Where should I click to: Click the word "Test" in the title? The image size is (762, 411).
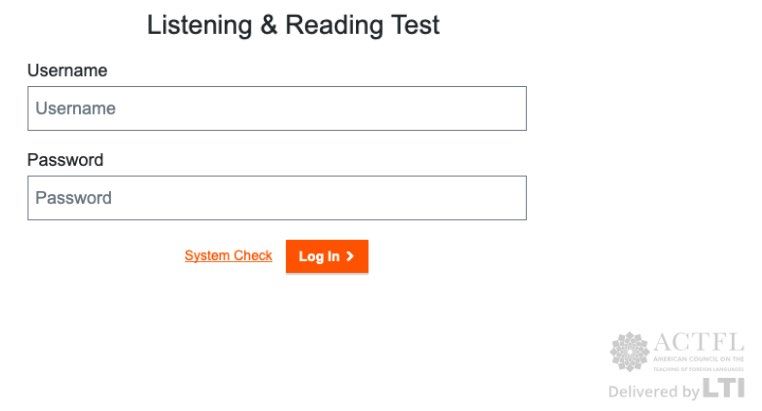tap(416, 25)
